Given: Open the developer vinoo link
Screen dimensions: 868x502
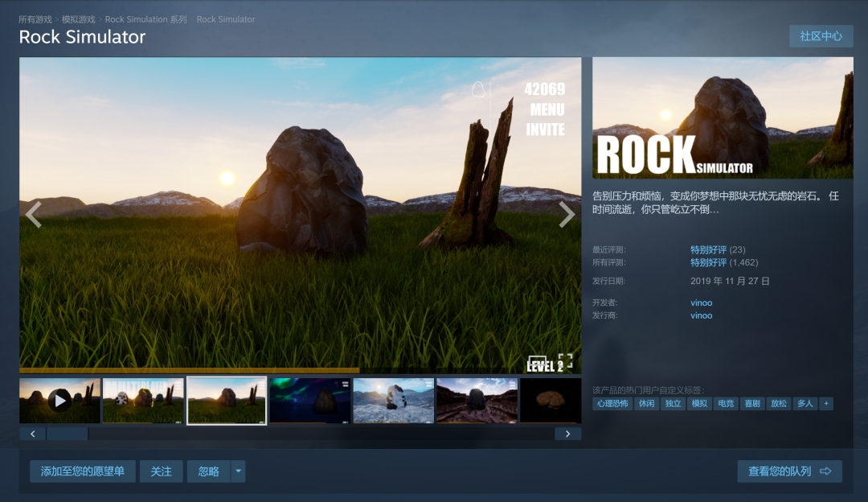Looking at the screenshot, I should (x=701, y=302).
